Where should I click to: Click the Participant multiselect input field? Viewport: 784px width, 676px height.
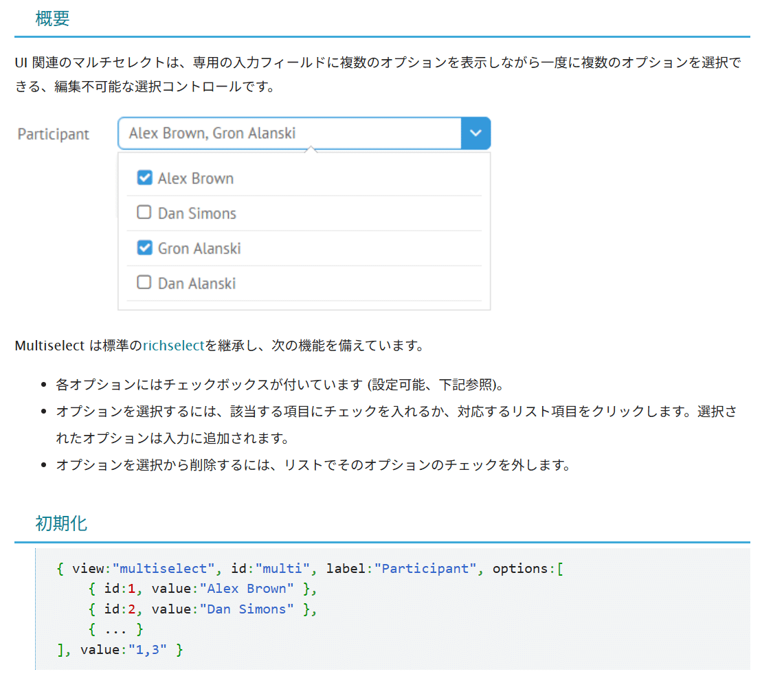pyautogui.click(x=290, y=133)
